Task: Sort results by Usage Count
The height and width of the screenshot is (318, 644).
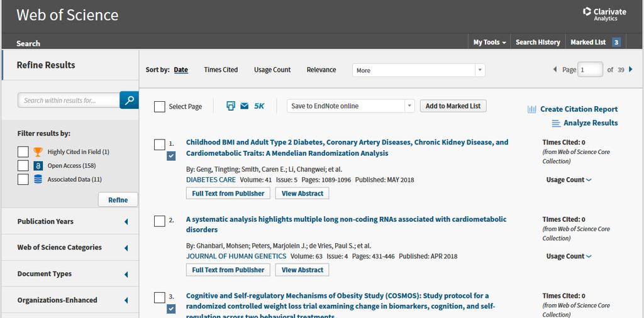Action: (272, 70)
